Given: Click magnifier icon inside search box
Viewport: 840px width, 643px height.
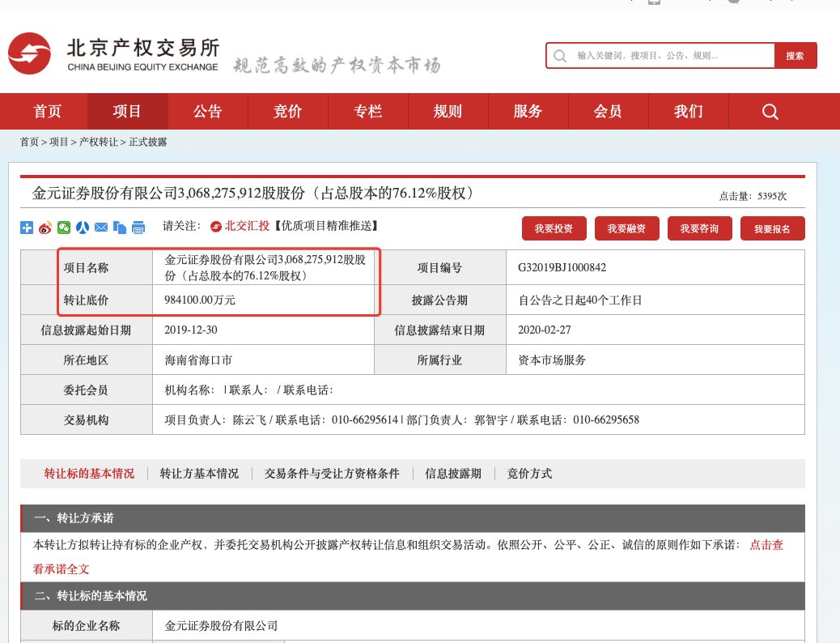Looking at the screenshot, I should [x=560, y=55].
